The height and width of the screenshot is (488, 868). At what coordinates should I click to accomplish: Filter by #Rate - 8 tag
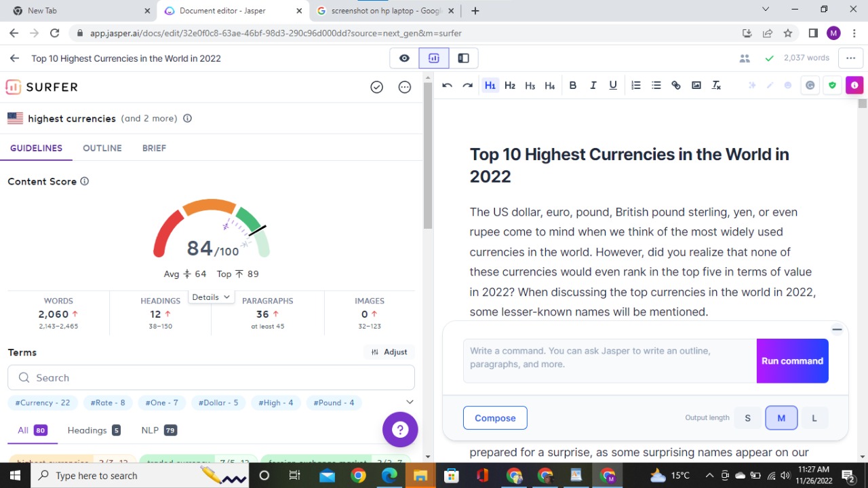tap(108, 402)
